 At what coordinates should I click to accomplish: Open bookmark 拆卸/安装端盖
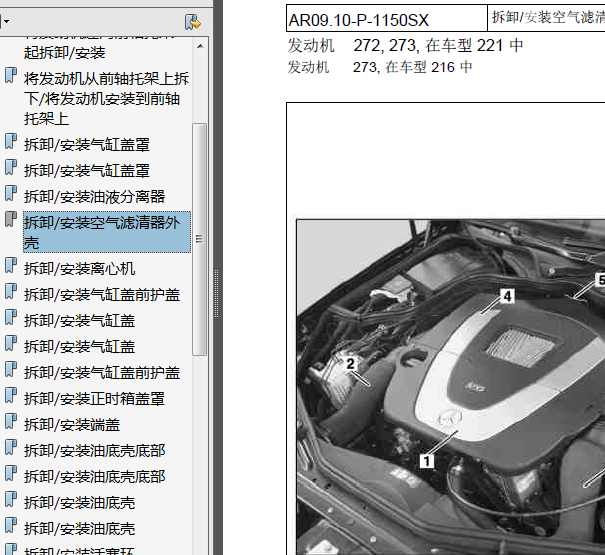[72, 425]
